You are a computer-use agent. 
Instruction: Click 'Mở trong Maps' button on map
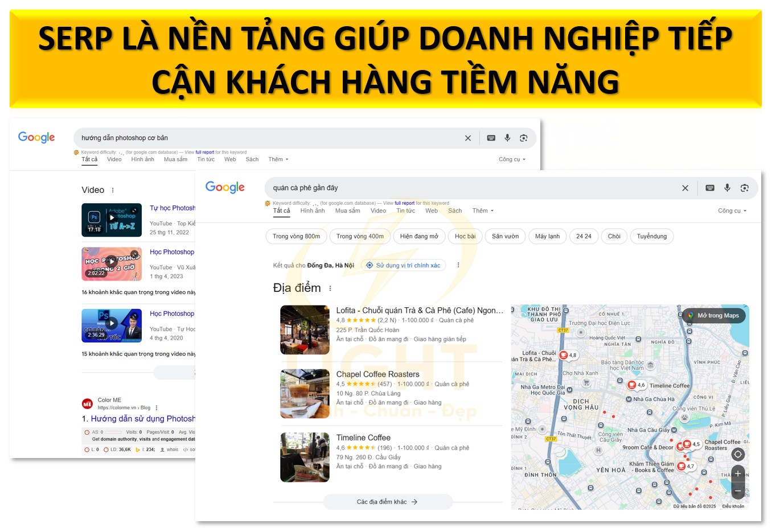click(x=714, y=315)
